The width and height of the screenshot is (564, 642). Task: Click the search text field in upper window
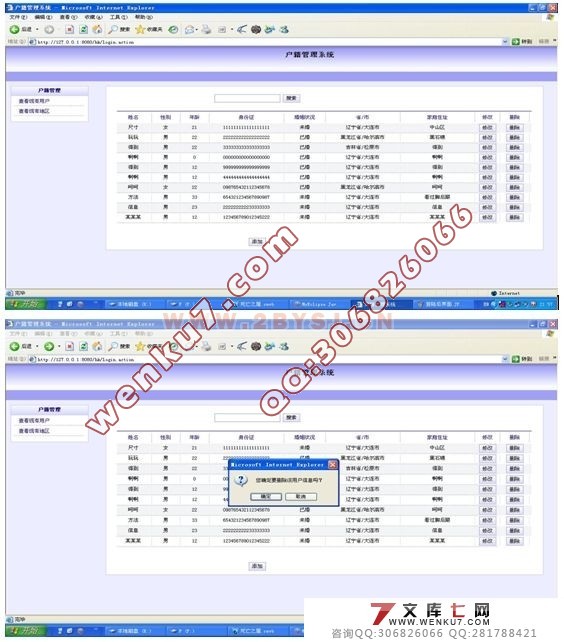247,98
